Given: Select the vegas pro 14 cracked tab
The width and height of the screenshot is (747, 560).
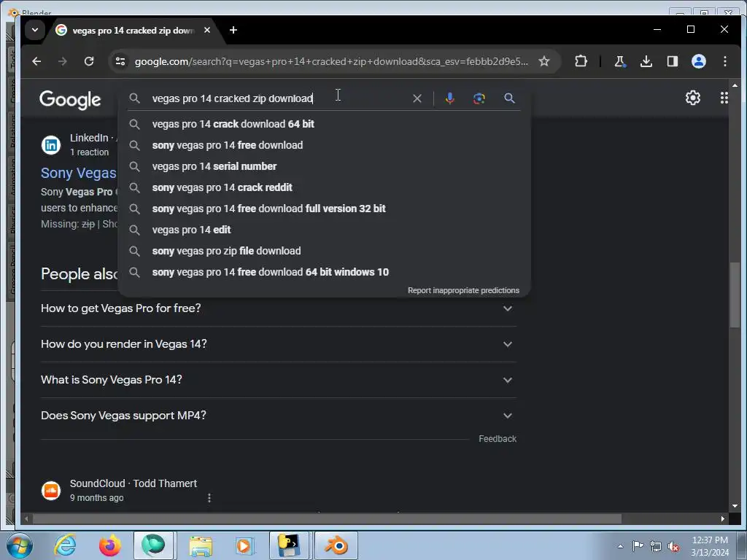Looking at the screenshot, I should 132,31.
